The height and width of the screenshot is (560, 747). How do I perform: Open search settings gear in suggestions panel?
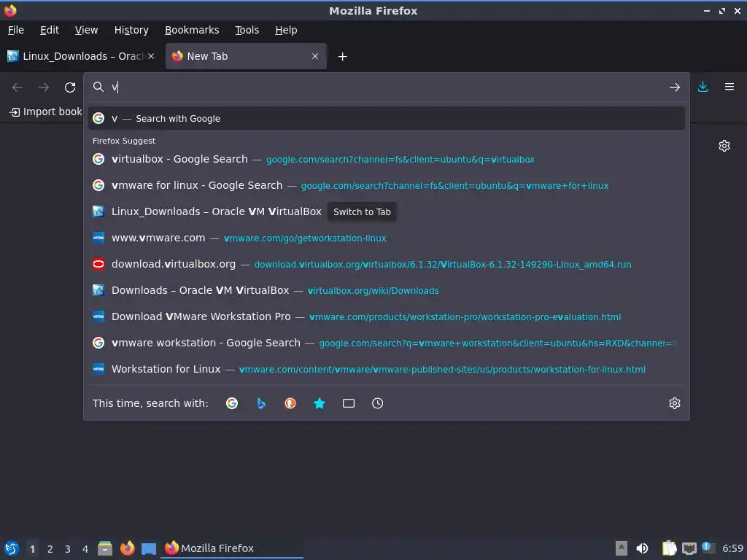675,403
